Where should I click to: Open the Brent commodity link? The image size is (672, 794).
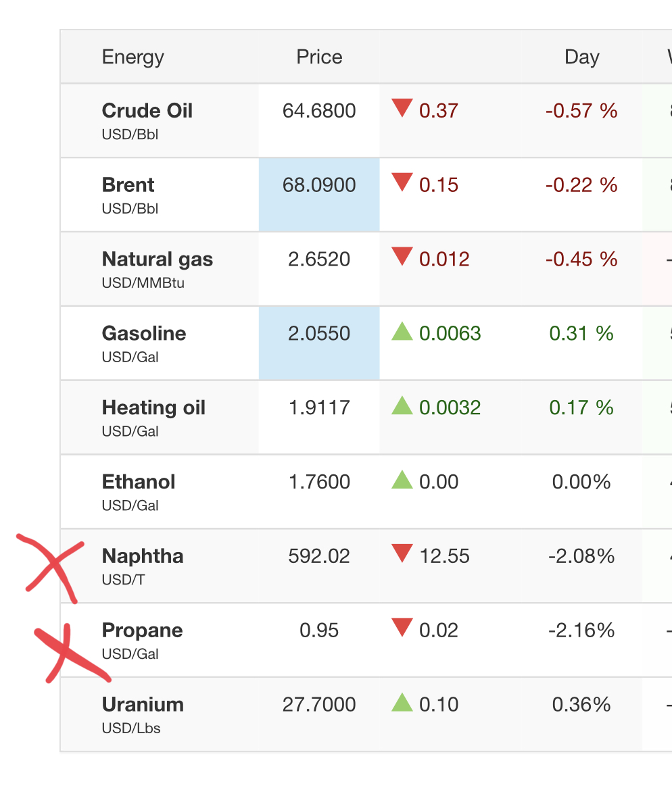(x=128, y=185)
